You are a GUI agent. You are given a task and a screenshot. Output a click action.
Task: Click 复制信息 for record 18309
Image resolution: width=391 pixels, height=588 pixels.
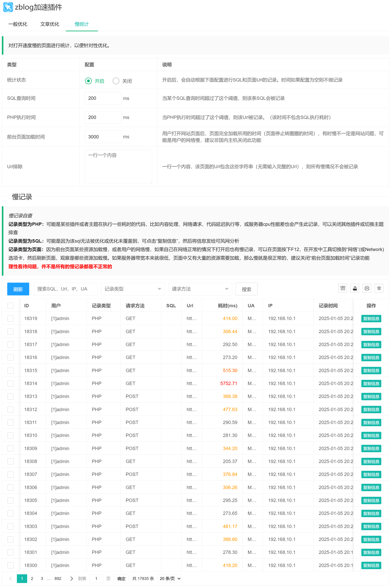[371, 448]
